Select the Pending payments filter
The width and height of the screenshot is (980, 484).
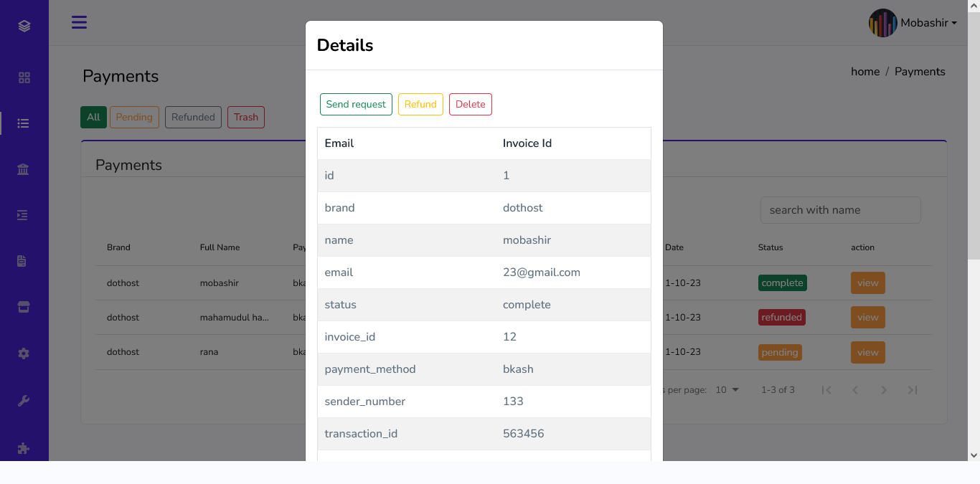click(x=134, y=117)
